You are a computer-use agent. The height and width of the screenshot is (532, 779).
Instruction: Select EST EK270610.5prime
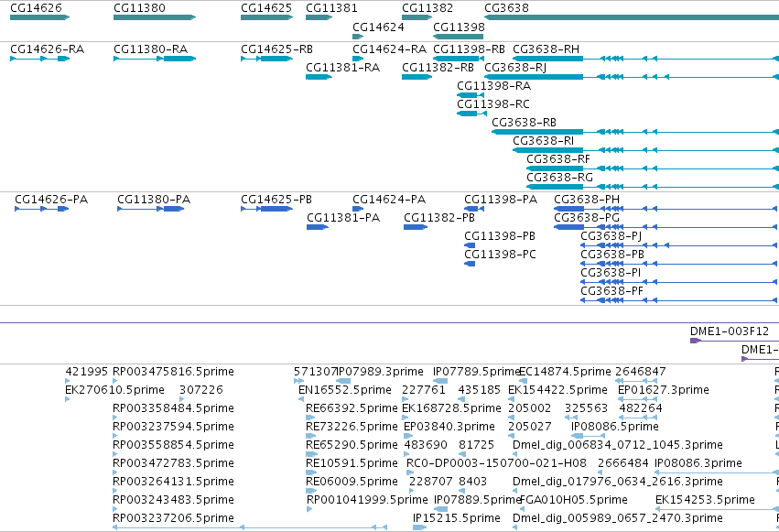point(67,399)
